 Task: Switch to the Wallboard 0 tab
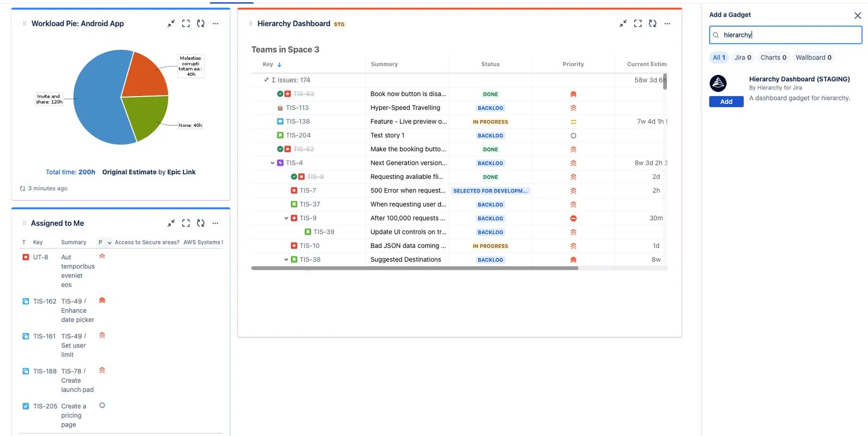(x=813, y=57)
